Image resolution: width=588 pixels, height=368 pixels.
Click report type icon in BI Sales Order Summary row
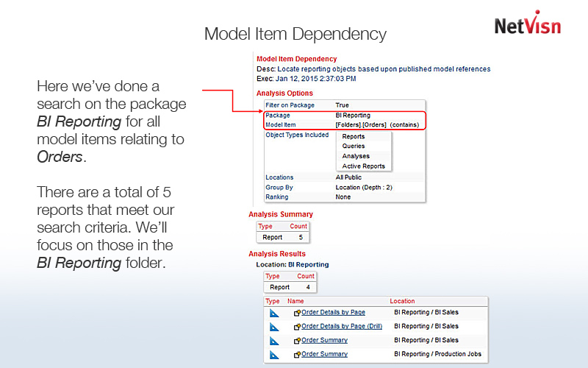274,341
